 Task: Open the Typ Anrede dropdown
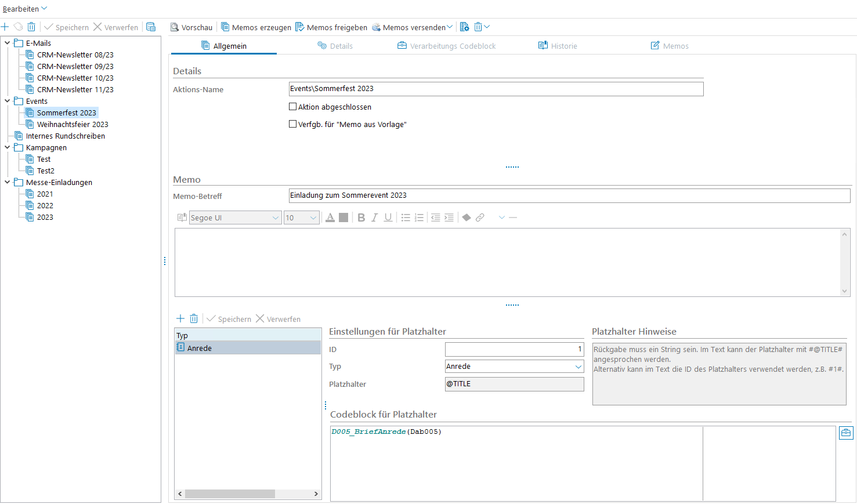(578, 367)
